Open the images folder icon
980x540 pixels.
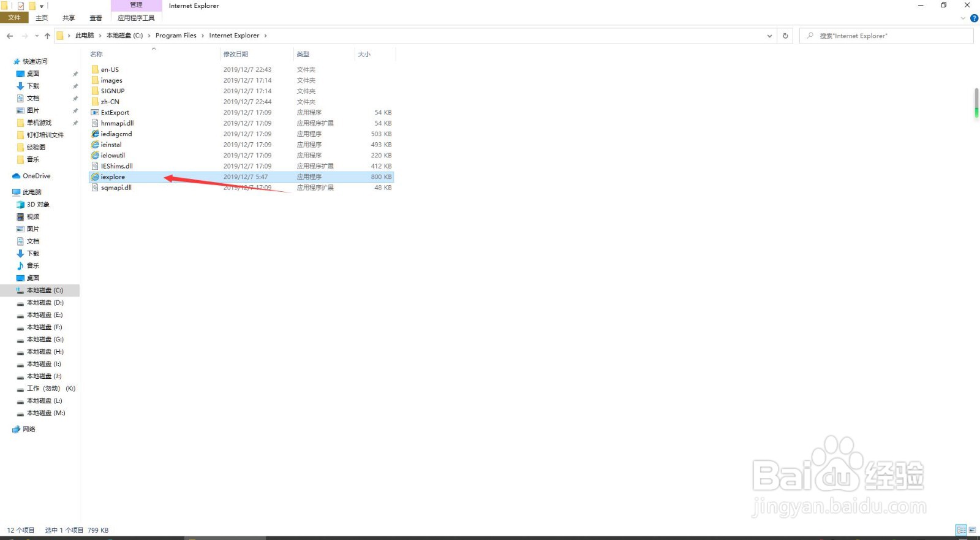point(95,80)
